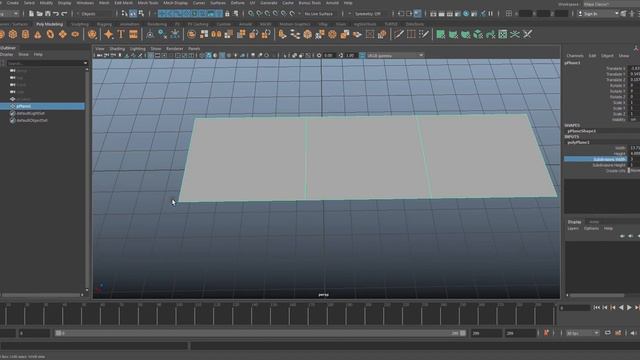Open the Sign In account dropdown
The image size is (640, 360).
[x=598, y=13]
